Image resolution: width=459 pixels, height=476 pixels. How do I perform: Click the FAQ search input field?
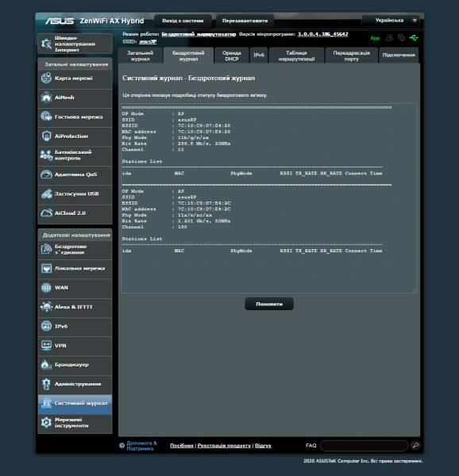click(364, 446)
